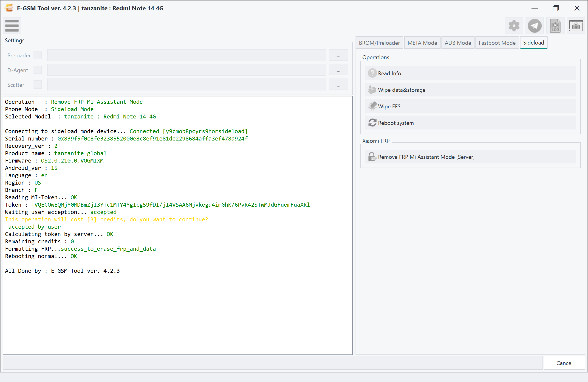Click 'Product_name : tanzanite_global' line
588x382 pixels.
(56, 153)
